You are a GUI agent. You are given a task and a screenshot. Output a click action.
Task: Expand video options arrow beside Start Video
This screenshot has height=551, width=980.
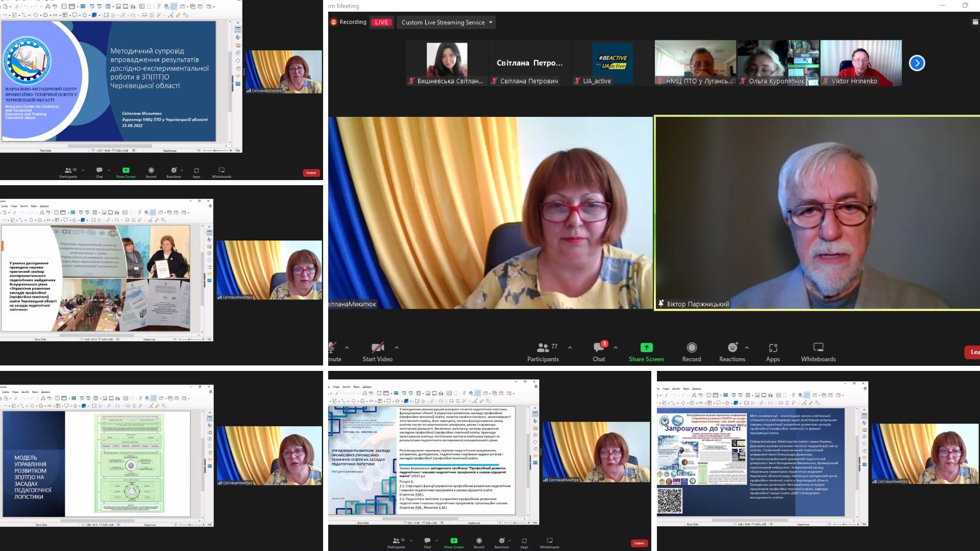coord(397,348)
